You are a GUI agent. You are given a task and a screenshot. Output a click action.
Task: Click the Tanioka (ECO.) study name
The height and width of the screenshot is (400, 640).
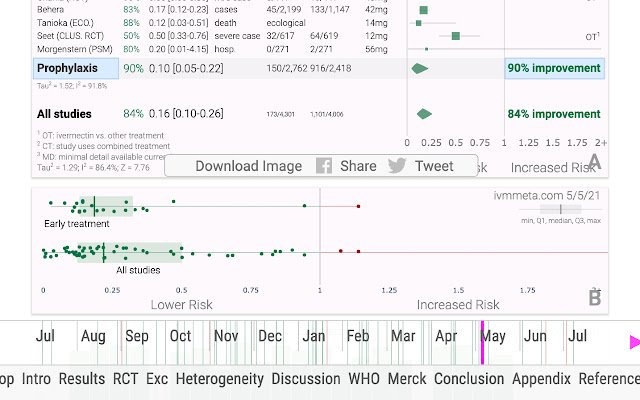coord(65,23)
